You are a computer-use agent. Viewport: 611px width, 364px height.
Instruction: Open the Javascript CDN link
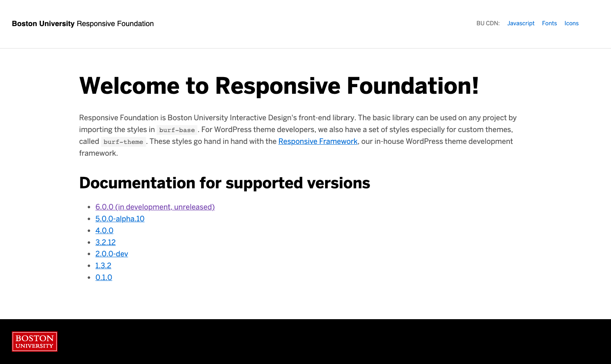[x=520, y=23]
